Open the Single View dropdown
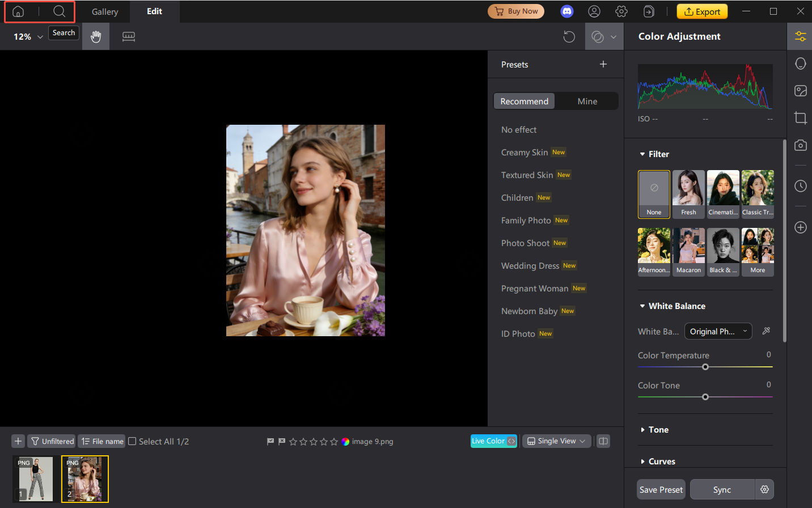Screen dimensions: 812x508 click(x=556, y=441)
